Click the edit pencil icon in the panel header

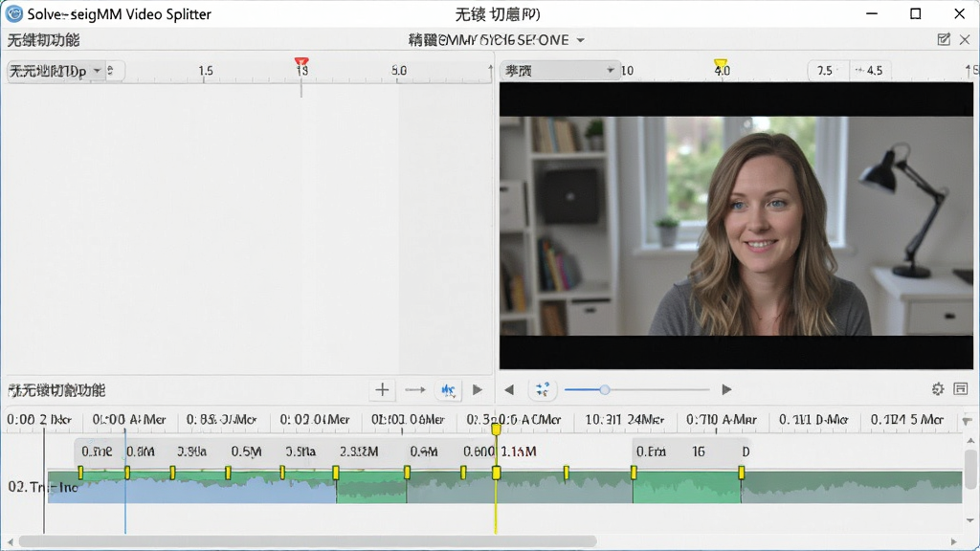pyautogui.click(x=944, y=40)
